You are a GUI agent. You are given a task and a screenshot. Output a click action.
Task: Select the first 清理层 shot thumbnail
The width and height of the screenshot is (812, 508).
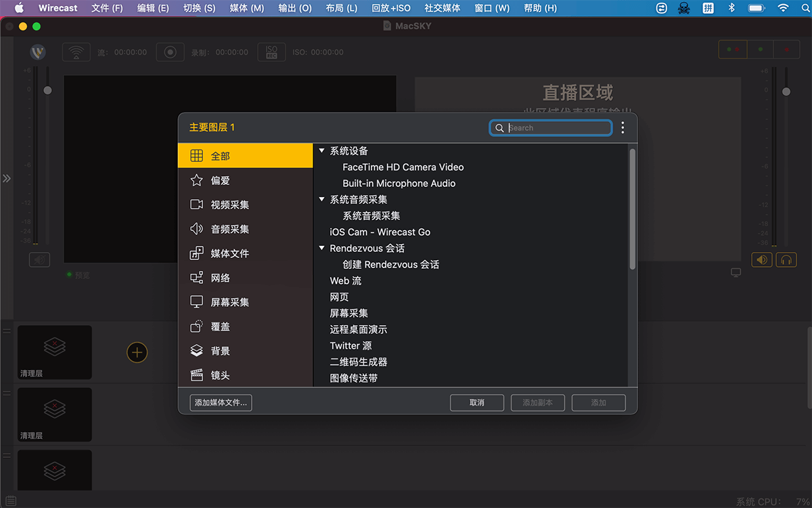coord(55,352)
